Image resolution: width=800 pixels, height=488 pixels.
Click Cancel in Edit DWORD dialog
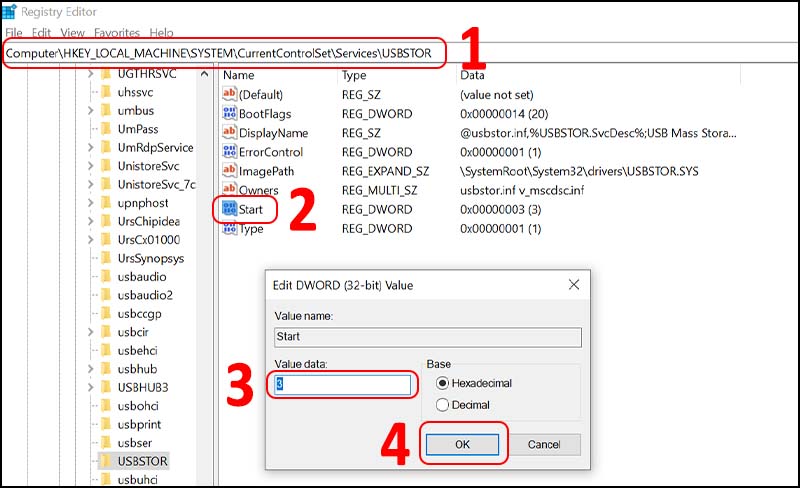coord(544,445)
